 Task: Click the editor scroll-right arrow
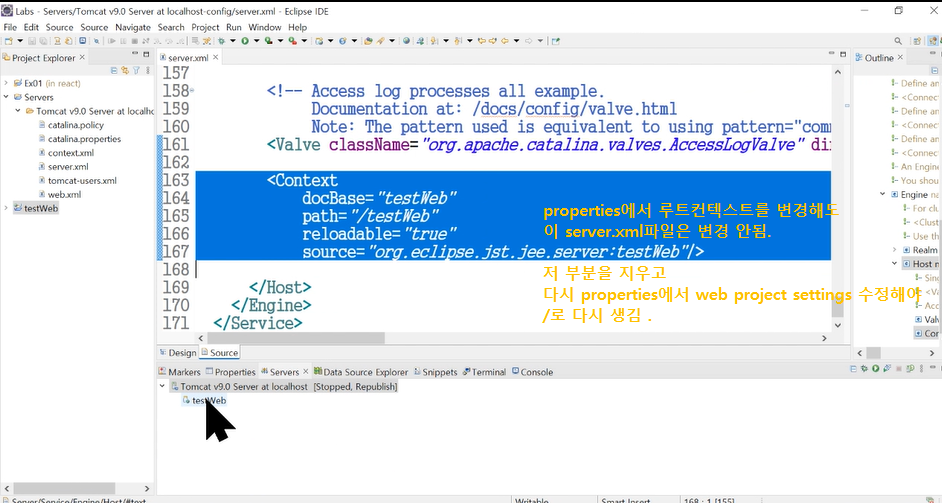pyautogui.click(x=824, y=338)
